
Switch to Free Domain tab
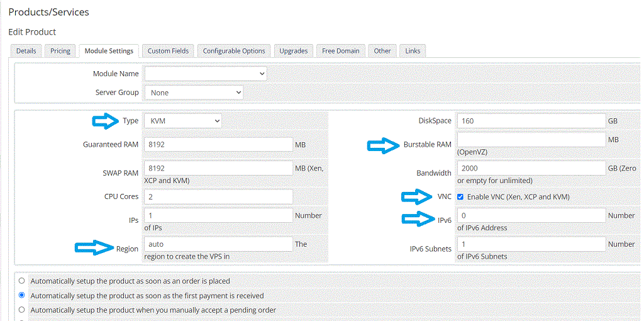tap(340, 51)
